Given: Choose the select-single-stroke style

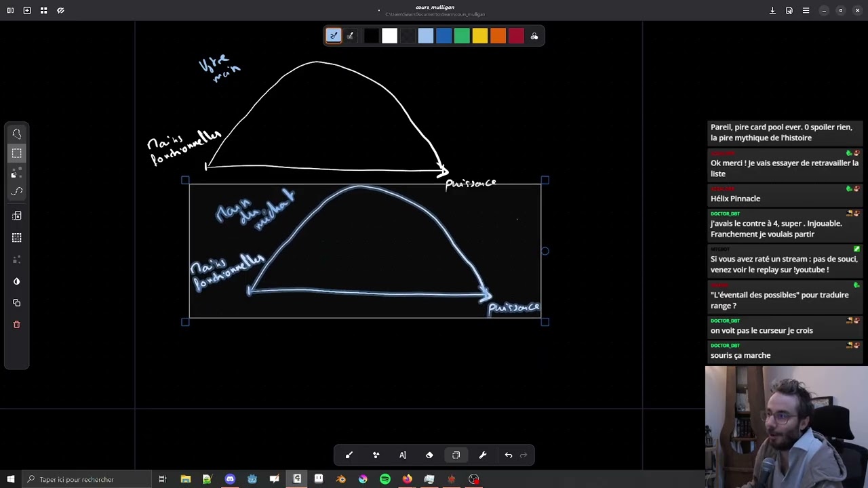Looking at the screenshot, I should pyautogui.click(x=17, y=173).
